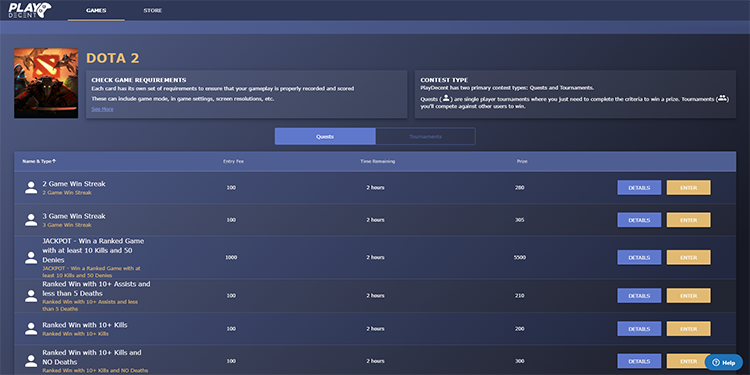
Task: View details for 10+ Kills NO Deaths quest
Action: (639, 361)
